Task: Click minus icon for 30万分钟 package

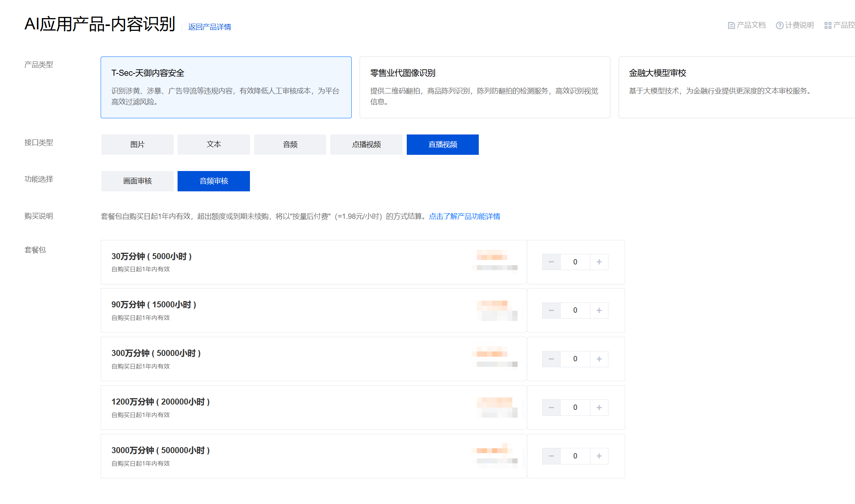Action: 551,262
